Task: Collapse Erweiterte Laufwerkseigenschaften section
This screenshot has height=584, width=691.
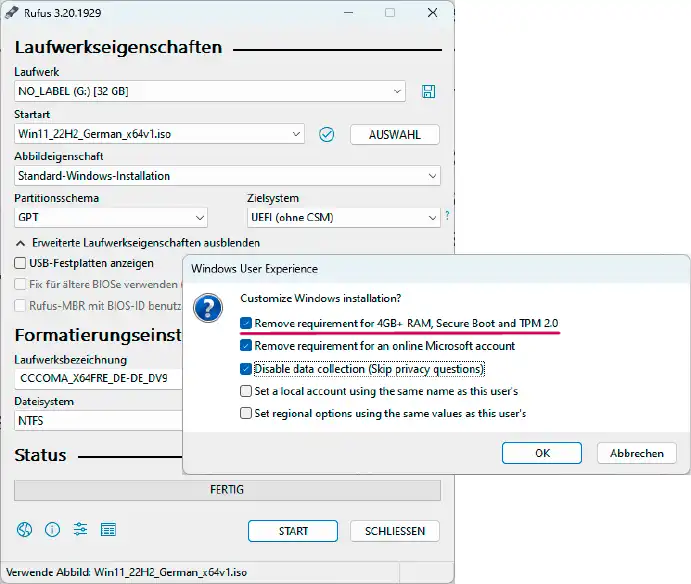Action: click(x=138, y=243)
